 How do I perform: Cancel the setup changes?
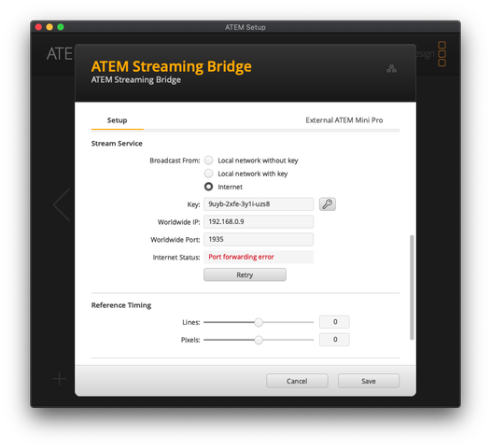pyautogui.click(x=297, y=381)
